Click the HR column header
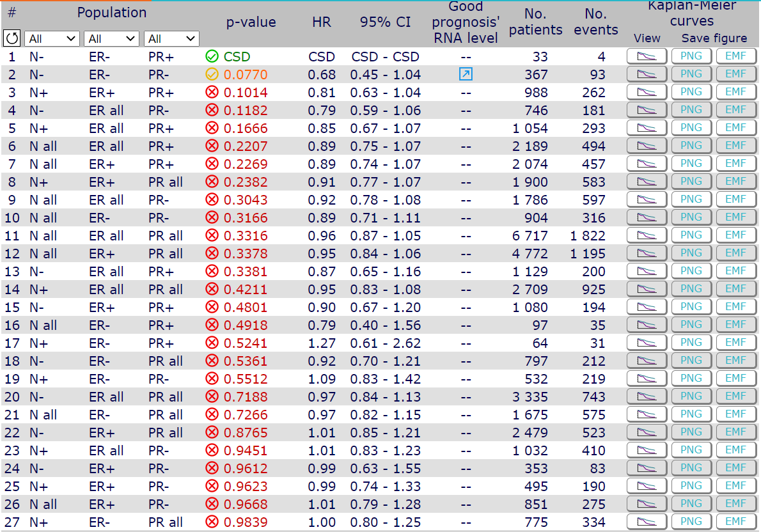The image size is (761, 532). click(x=321, y=22)
